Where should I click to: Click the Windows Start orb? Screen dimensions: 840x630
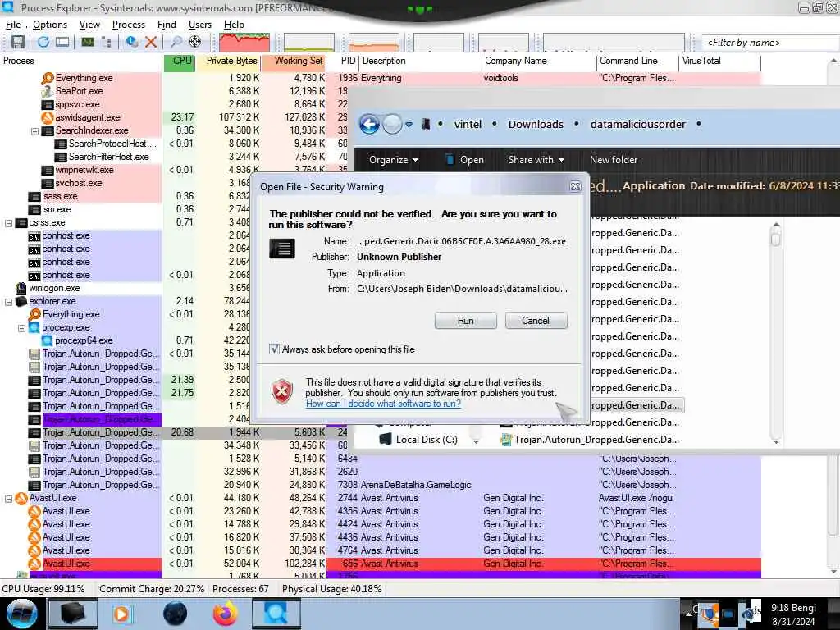21,614
